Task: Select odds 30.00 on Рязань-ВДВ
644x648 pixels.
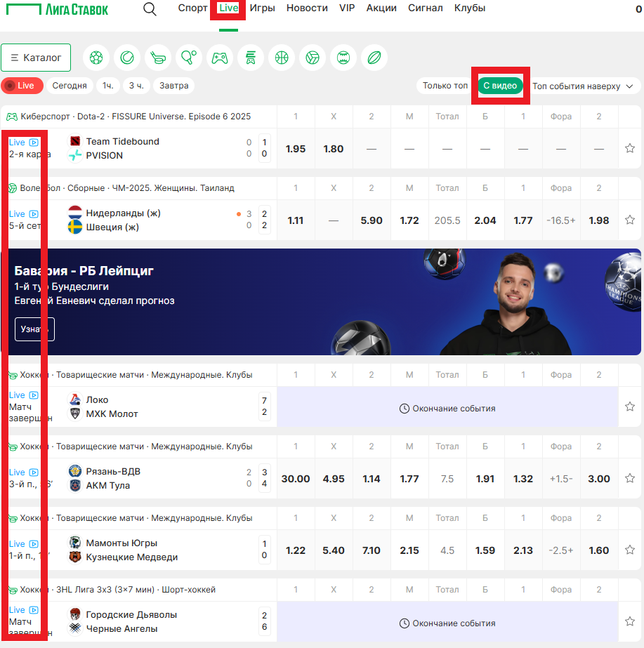Action: pos(296,479)
